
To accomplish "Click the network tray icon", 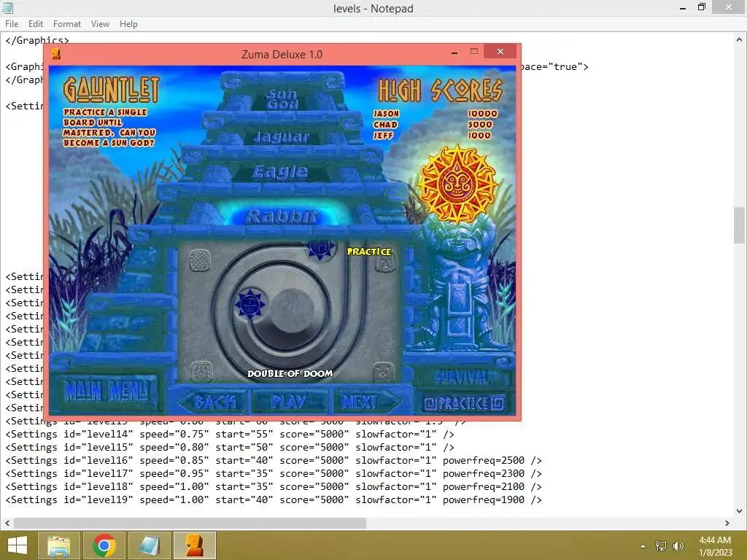I will click(661, 546).
